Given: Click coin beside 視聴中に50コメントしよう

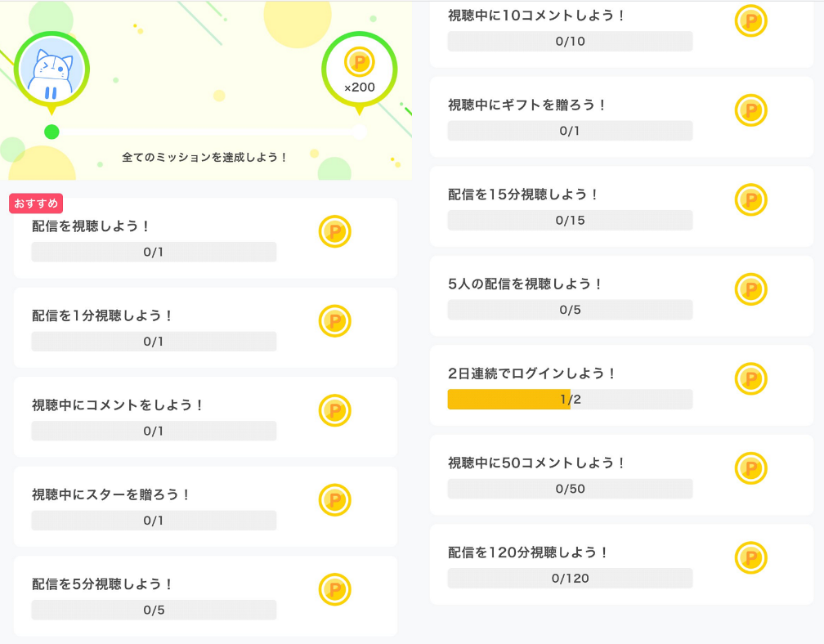Looking at the screenshot, I should 751,468.
